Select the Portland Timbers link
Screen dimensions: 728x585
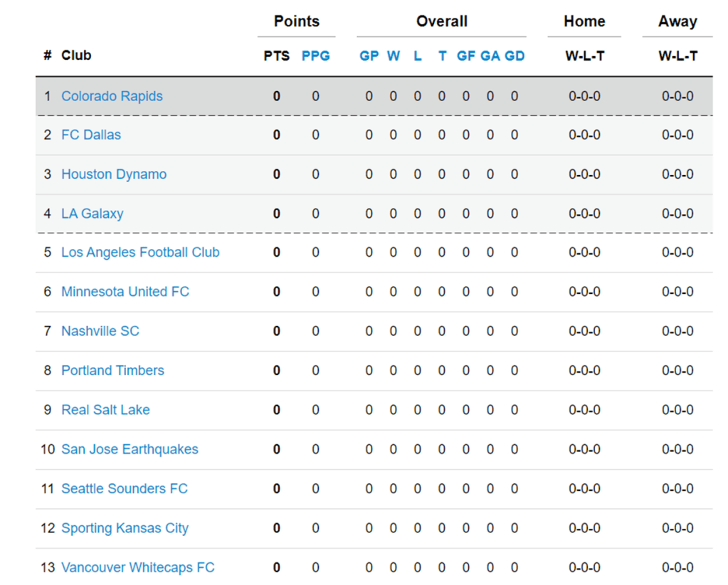[112, 371]
